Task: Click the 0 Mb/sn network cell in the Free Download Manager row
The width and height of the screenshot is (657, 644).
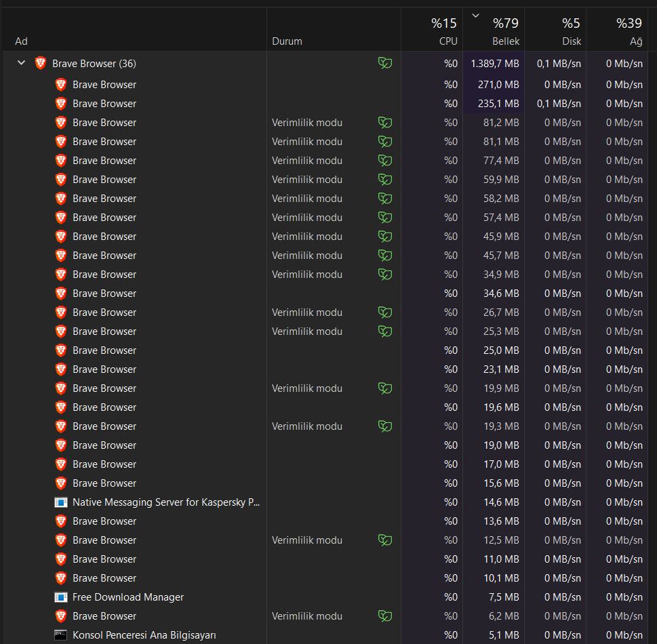Action: point(617,597)
